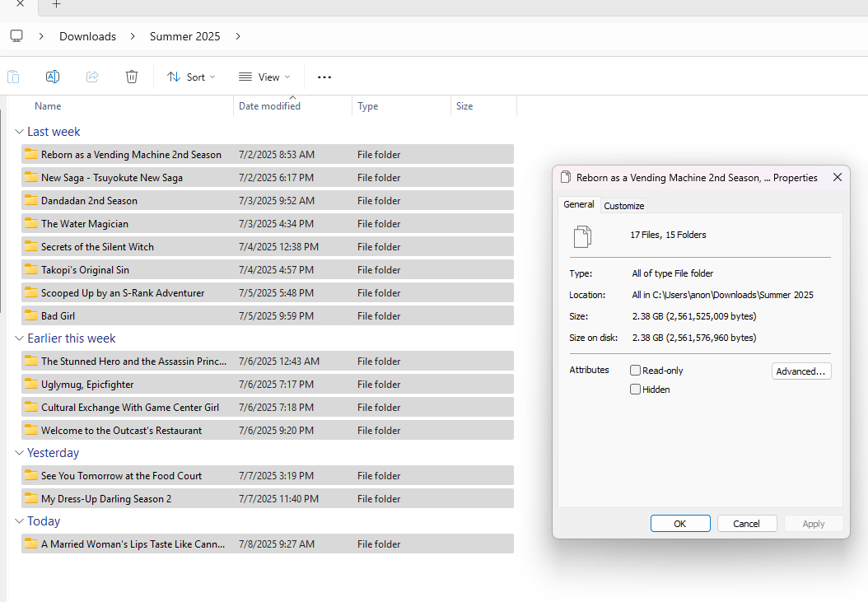
Task: Click the Rename toolbar icon
Action: point(53,77)
